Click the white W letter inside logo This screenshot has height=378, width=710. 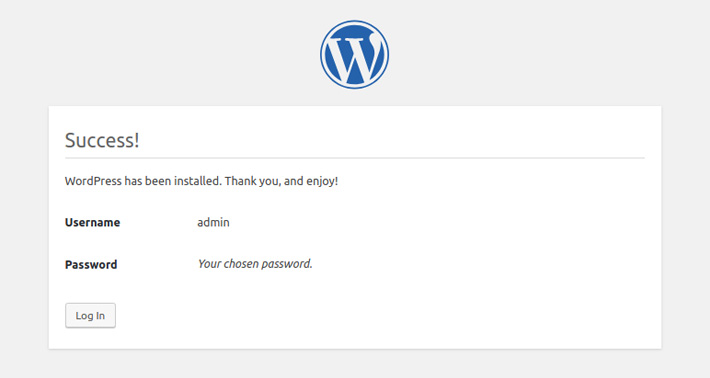point(354,58)
